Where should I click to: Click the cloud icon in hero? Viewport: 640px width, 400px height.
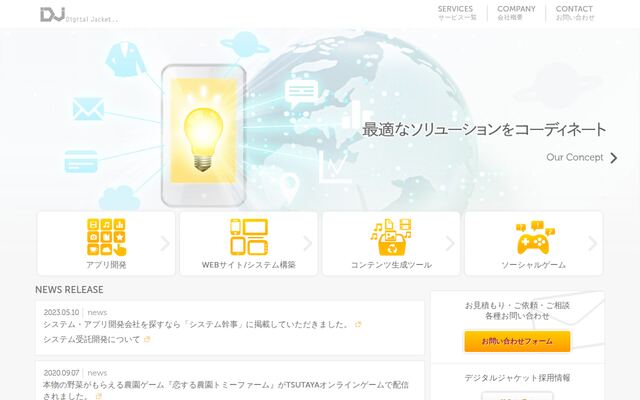coord(119,198)
